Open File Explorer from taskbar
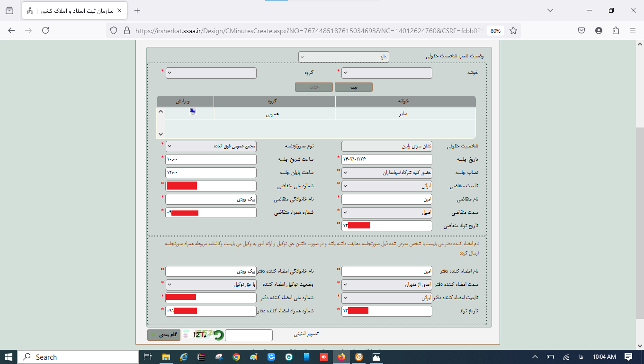 pos(166,357)
